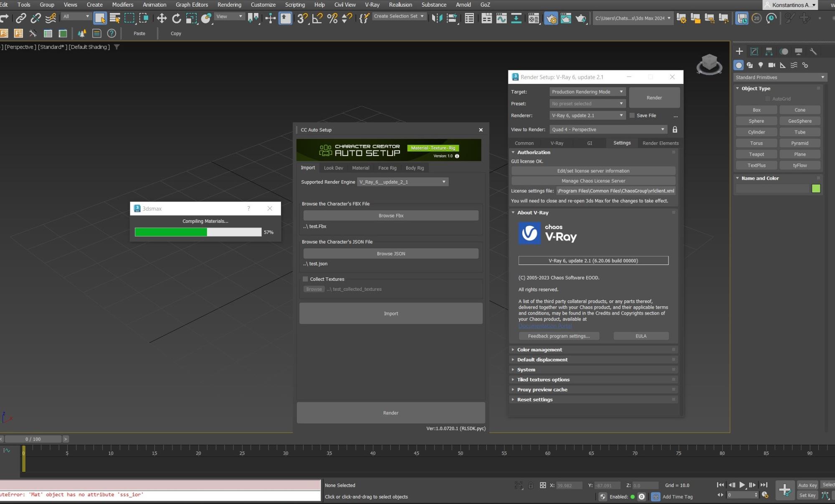This screenshot has width=835, height=504.
Task: Select the Cameras category icon
Action: click(x=772, y=65)
